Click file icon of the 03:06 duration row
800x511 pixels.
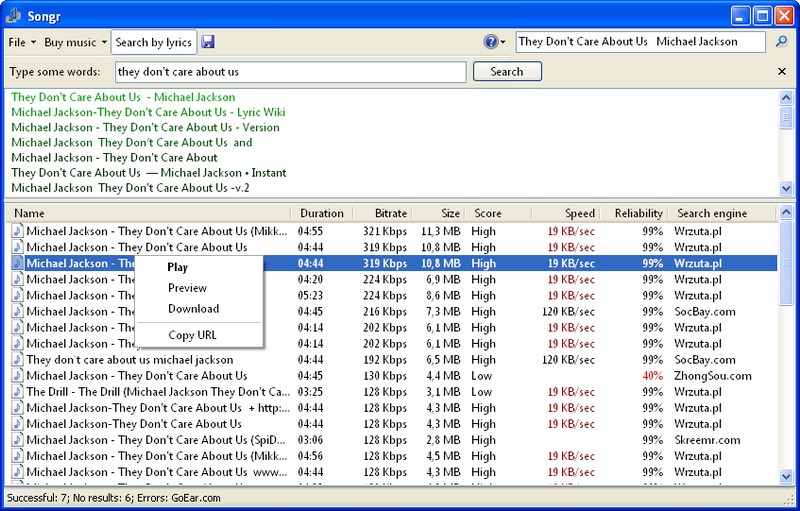[x=18, y=440]
